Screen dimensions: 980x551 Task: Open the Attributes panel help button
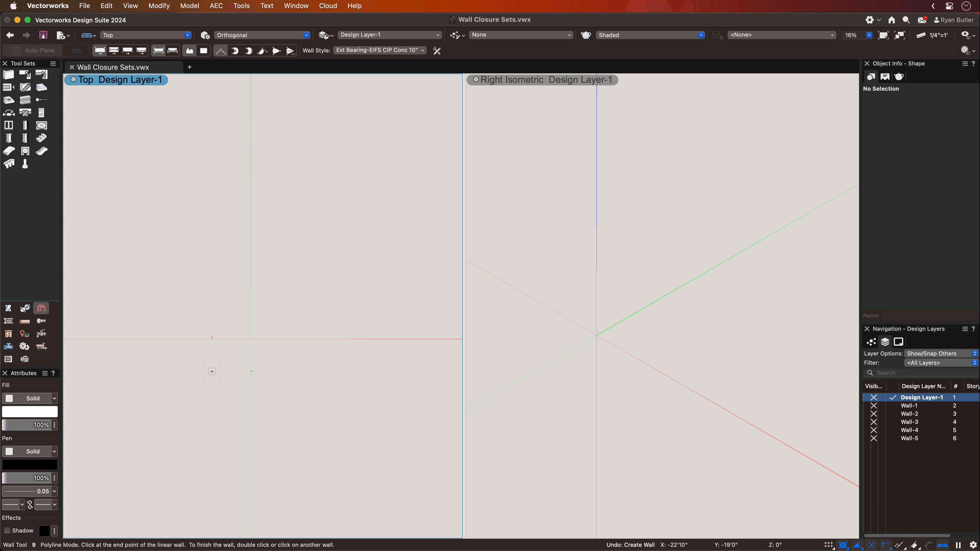click(53, 373)
